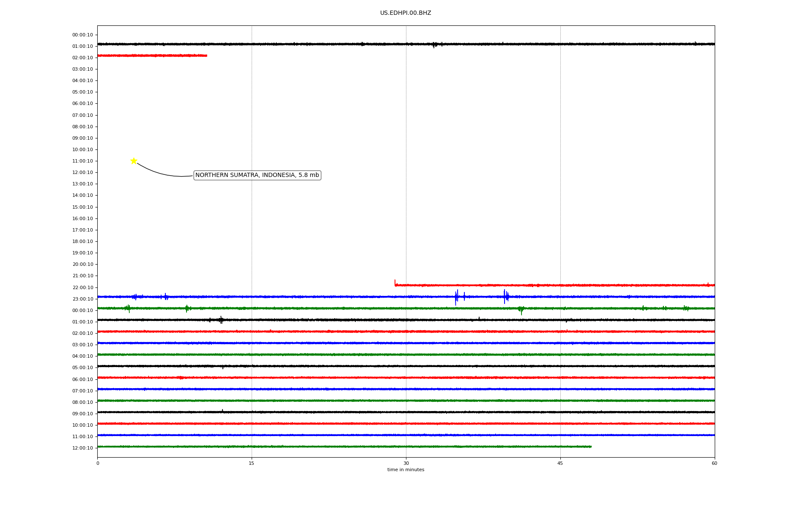
Task: Click the US.EDHPI.00.BHZ plot title
Action: pyautogui.click(x=405, y=13)
